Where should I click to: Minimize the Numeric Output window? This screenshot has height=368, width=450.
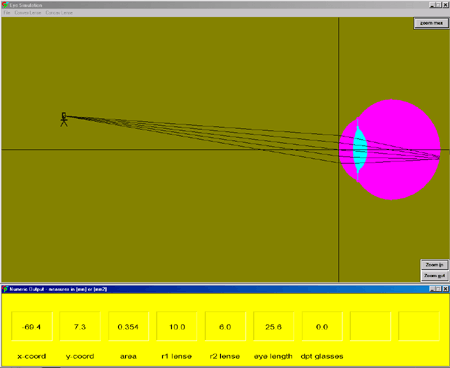pyautogui.click(x=432, y=289)
